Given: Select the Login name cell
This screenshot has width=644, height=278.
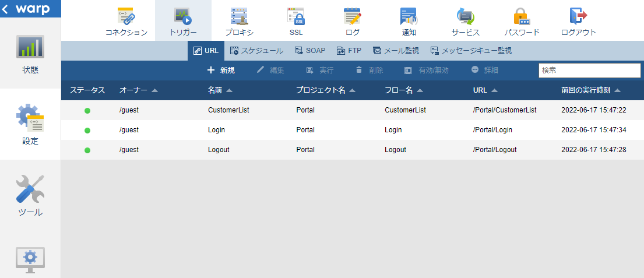Looking at the screenshot, I should click(x=216, y=130).
